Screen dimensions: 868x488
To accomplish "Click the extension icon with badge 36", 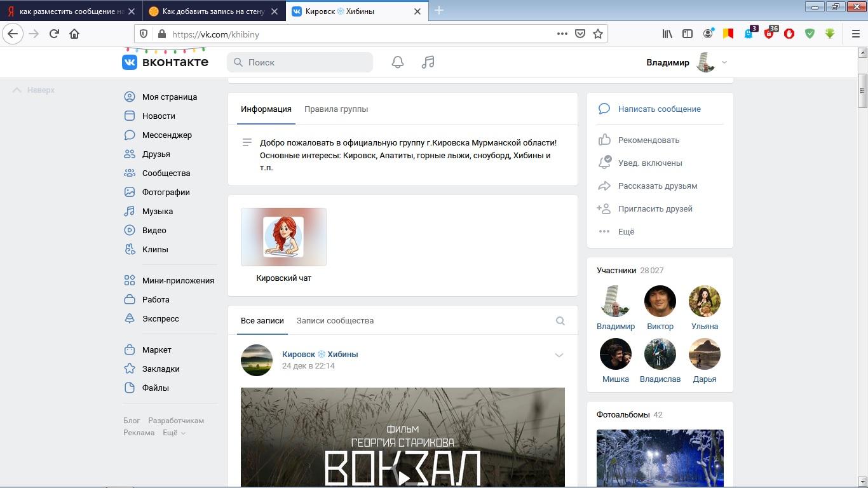I will [x=770, y=33].
